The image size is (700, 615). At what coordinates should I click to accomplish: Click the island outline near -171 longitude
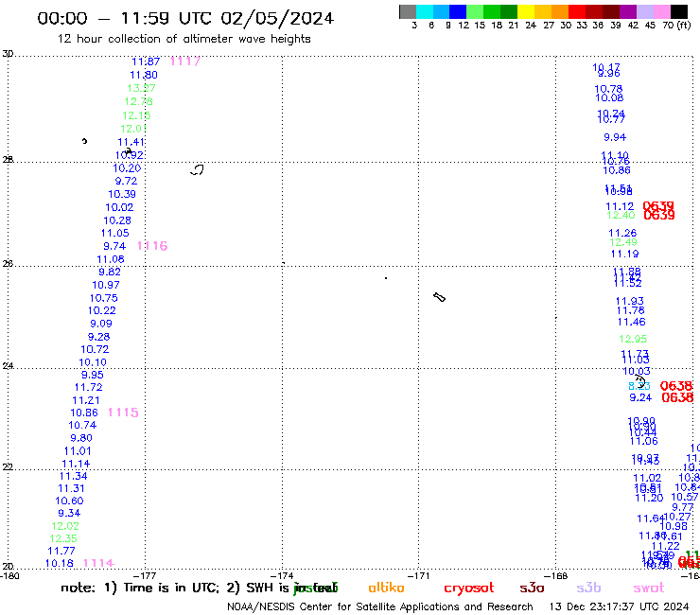coord(439,297)
